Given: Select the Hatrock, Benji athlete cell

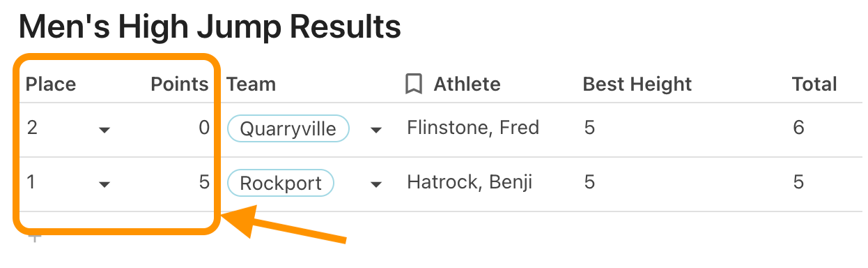Looking at the screenshot, I should click(470, 183).
